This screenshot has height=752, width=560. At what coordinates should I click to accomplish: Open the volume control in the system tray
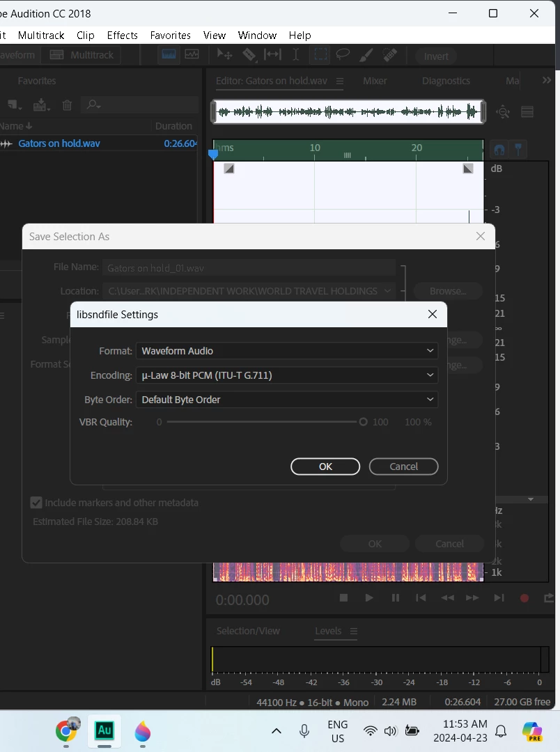click(391, 731)
